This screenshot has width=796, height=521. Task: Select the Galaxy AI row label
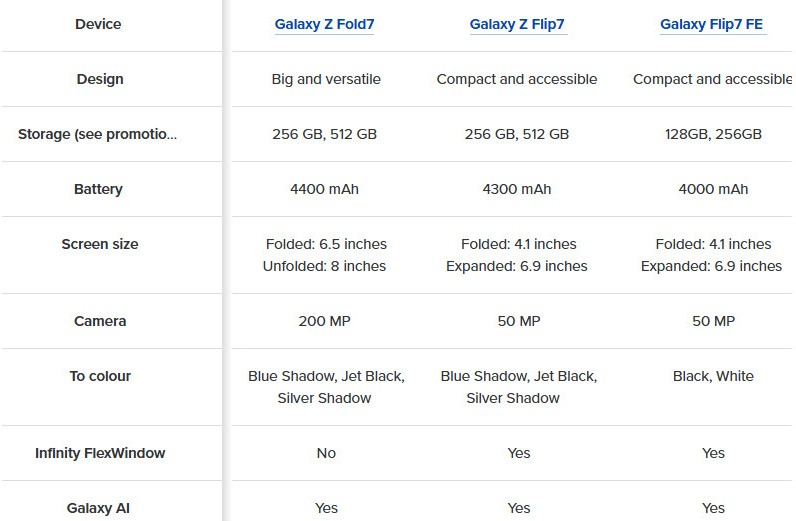pos(98,508)
